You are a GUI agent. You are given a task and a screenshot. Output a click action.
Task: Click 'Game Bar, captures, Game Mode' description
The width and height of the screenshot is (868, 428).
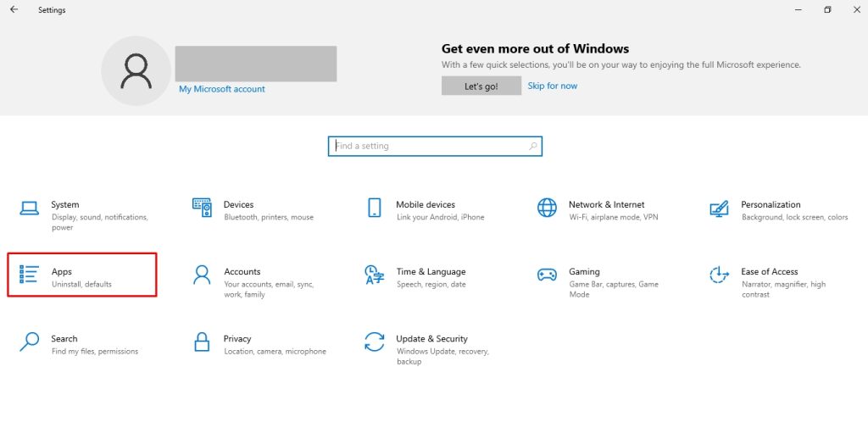pyautogui.click(x=614, y=290)
